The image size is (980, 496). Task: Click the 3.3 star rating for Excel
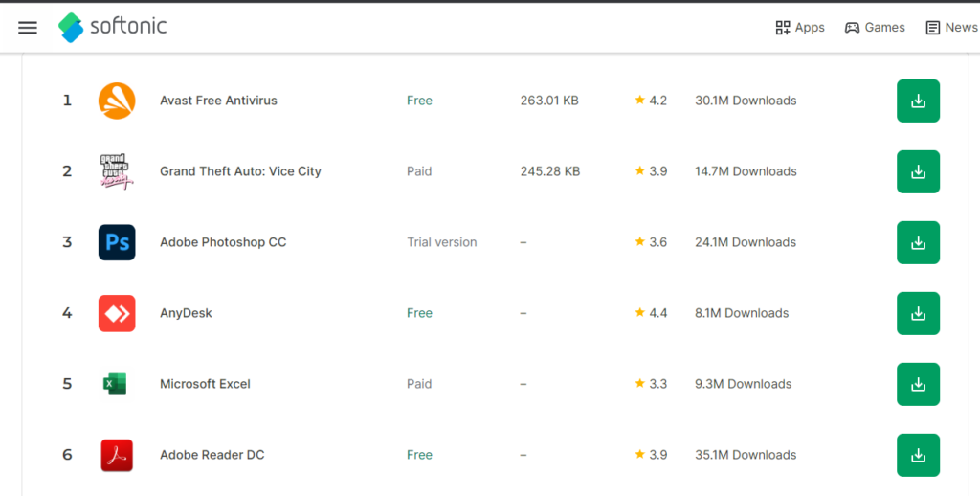point(651,384)
